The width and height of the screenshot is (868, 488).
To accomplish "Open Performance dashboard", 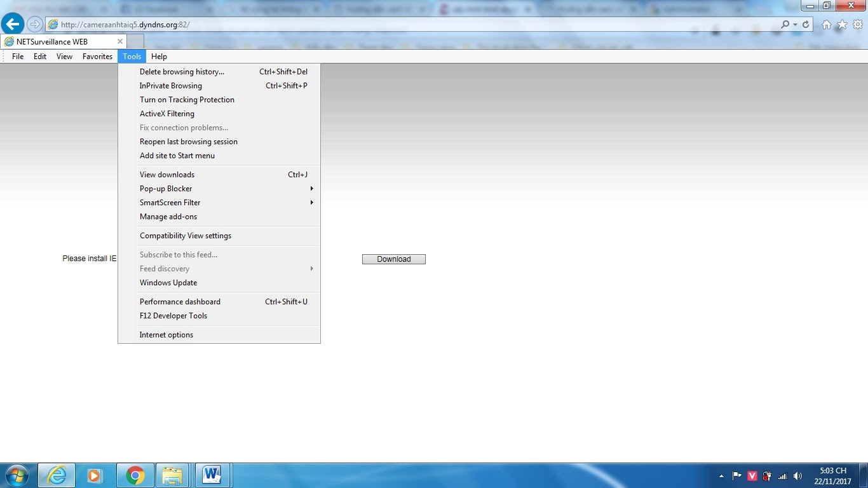I will click(219, 302).
